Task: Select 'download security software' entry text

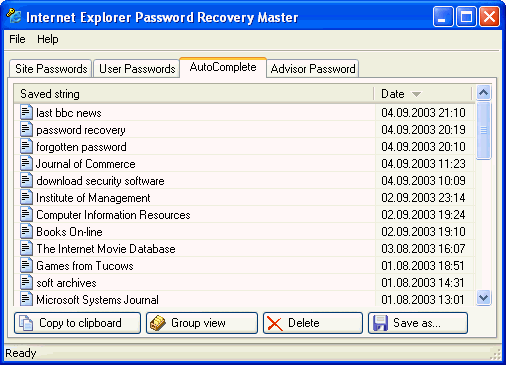Action: pos(100,181)
